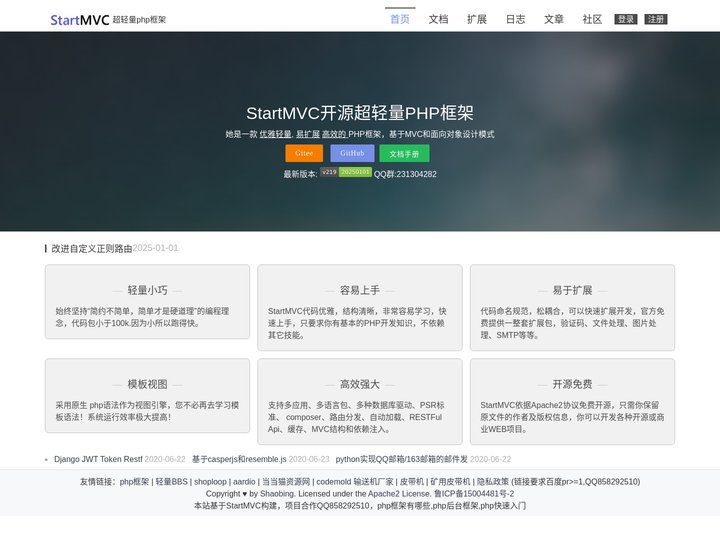Open the blue GitHub button
This screenshot has height=540, width=720.
click(352, 153)
